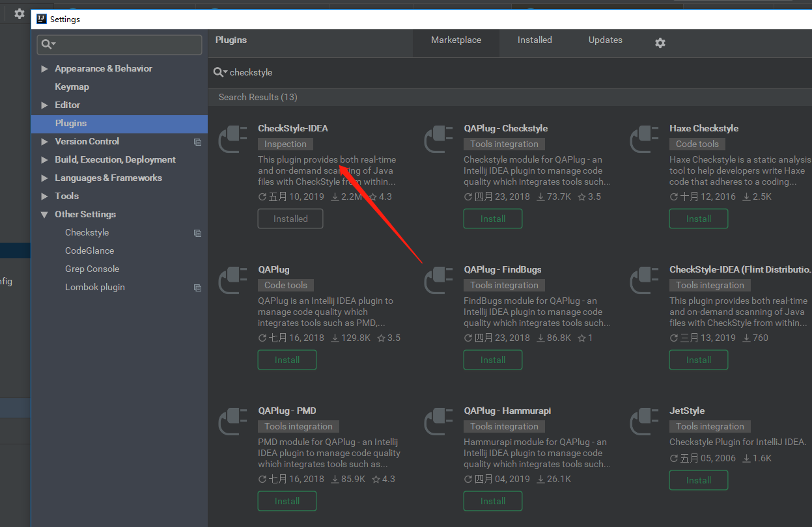812x527 pixels.
Task: Click Inspection tag on CheckStyle-IDEA
Action: coord(285,144)
